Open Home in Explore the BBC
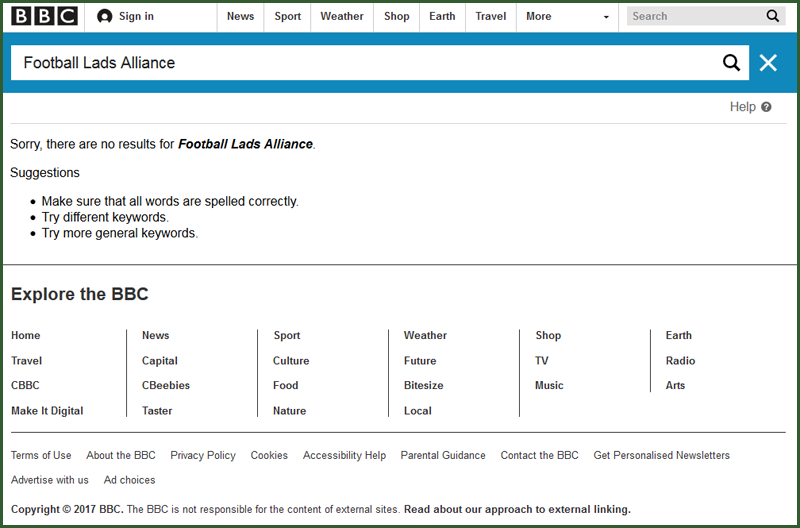Screen dimensions: 800x528 26,335
